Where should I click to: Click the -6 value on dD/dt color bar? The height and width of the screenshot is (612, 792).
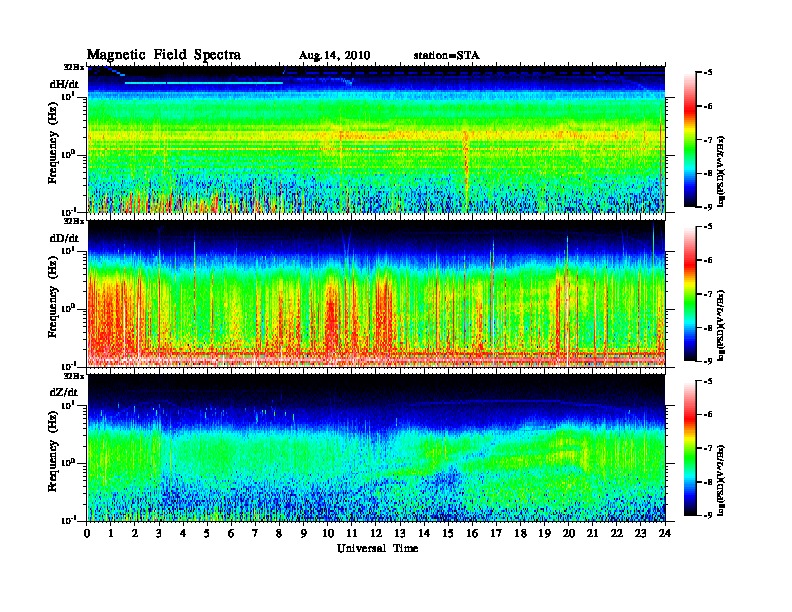pos(707,260)
